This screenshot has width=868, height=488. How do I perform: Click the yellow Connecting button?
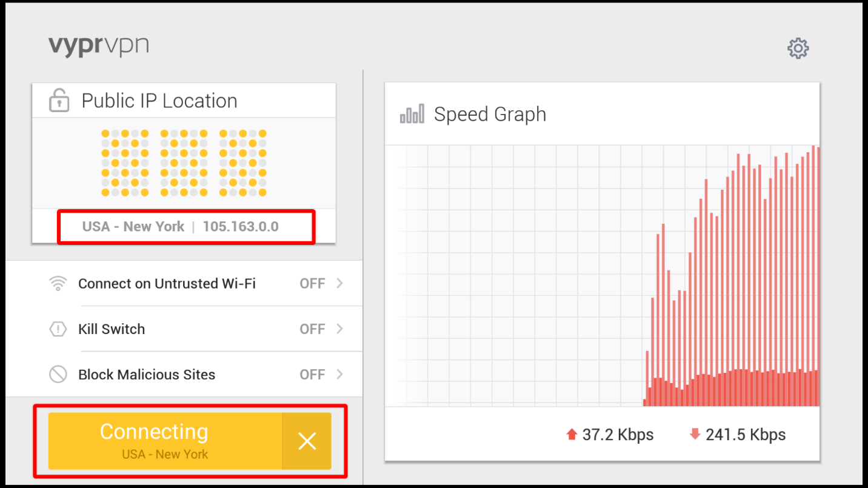(x=165, y=441)
